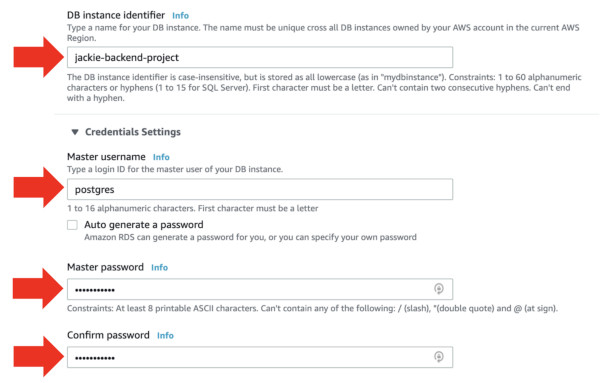Screen dimensions: 600x383
Task: Click the red arrow pointing at Confirm password
Action: click(39, 357)
